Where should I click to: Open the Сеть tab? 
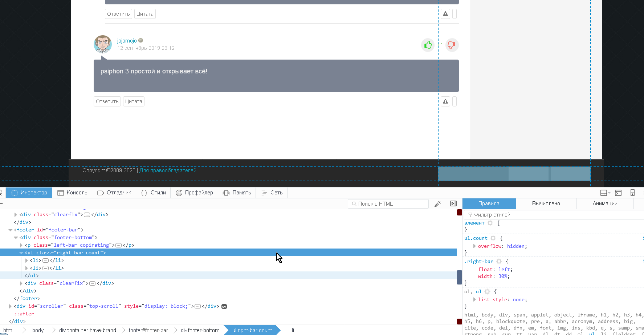272,193
